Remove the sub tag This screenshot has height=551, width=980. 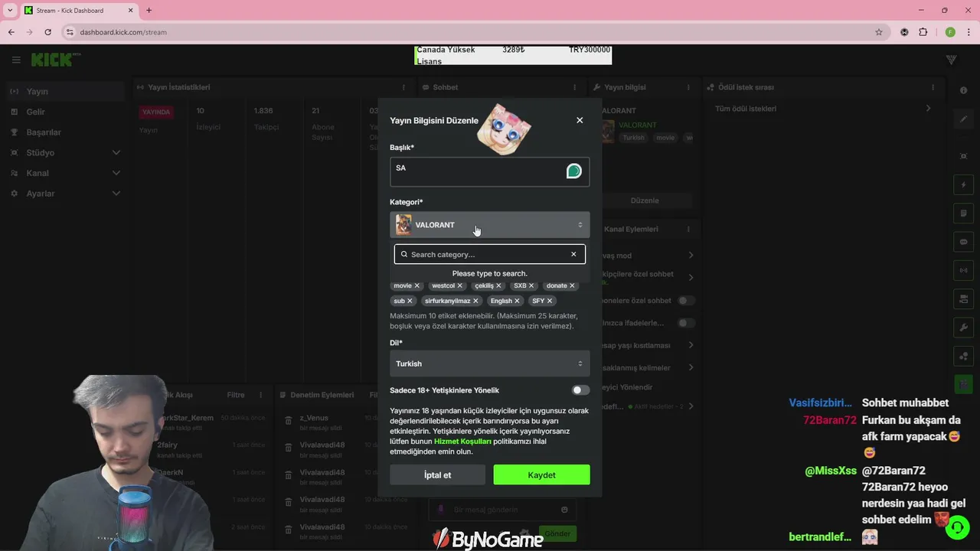[x=410, y=301]
